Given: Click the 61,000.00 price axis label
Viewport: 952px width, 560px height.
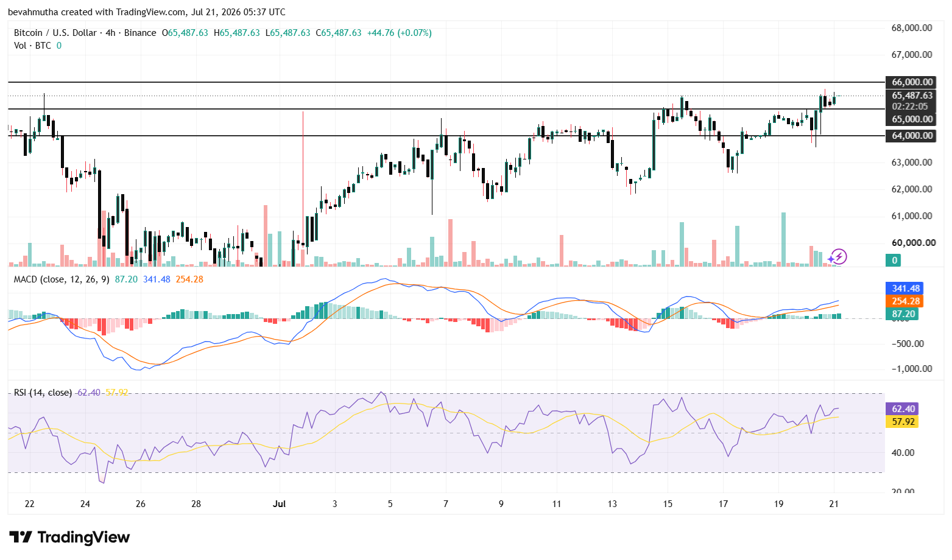Looking at the screenshot, I should click(x=912, y=216).
